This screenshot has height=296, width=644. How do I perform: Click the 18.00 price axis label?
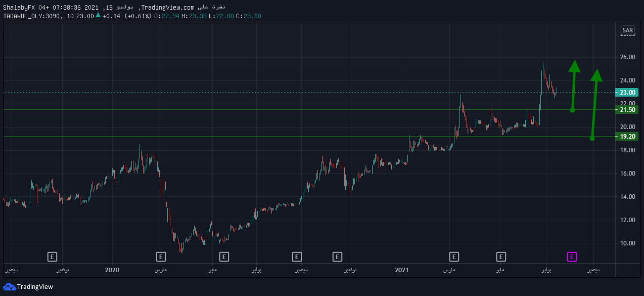(627, 150)
